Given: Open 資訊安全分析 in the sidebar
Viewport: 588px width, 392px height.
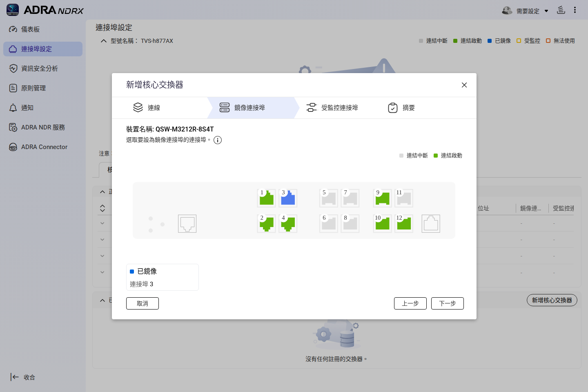Looking at the screenshot, I should pos(43,69).
